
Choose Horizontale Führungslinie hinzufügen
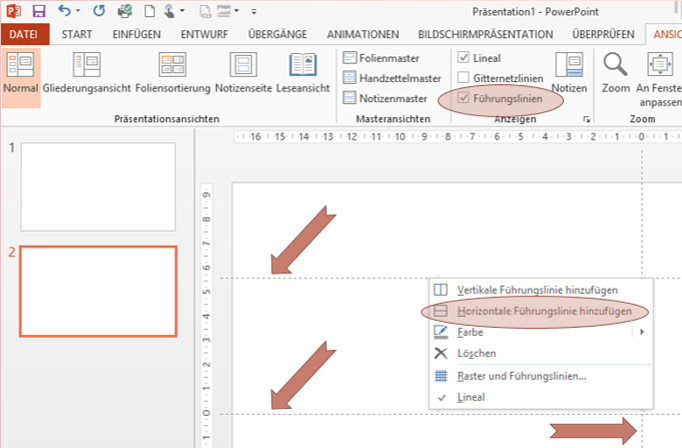(x=543, y=311)
